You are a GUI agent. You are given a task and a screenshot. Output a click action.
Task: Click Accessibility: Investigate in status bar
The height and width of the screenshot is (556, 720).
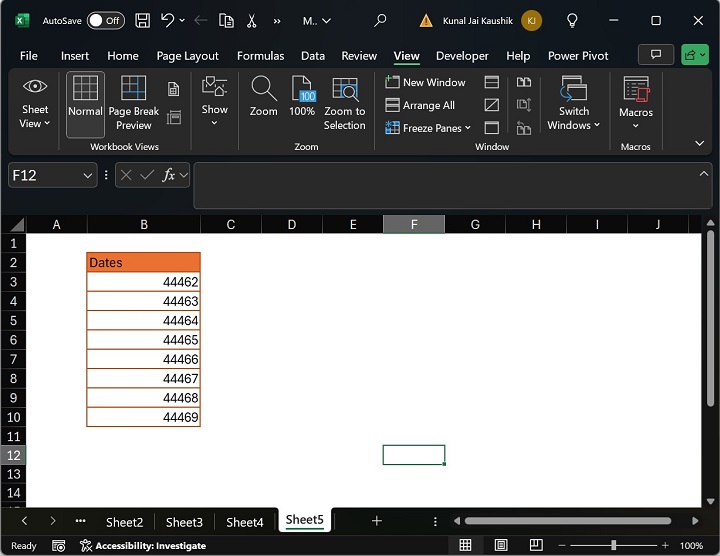click(x=144, y=546)
